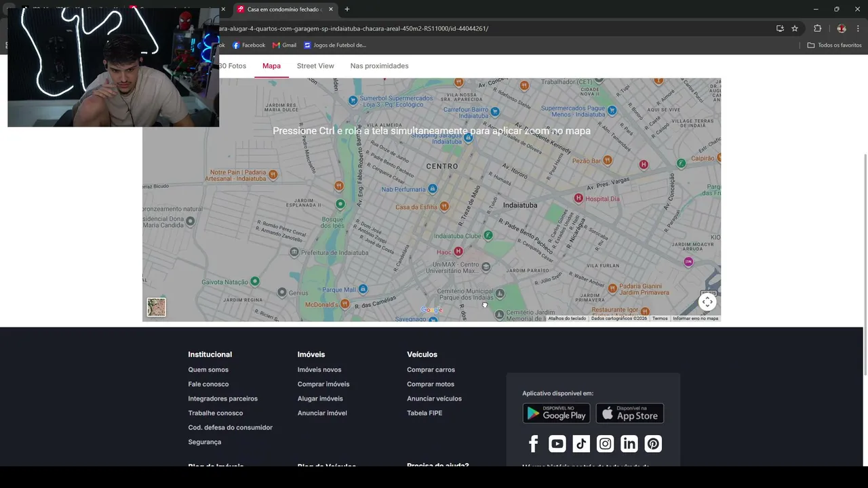Open the Nas proximidades tab
The width and height of the screenshot is (868, 488).
[379, 66]
